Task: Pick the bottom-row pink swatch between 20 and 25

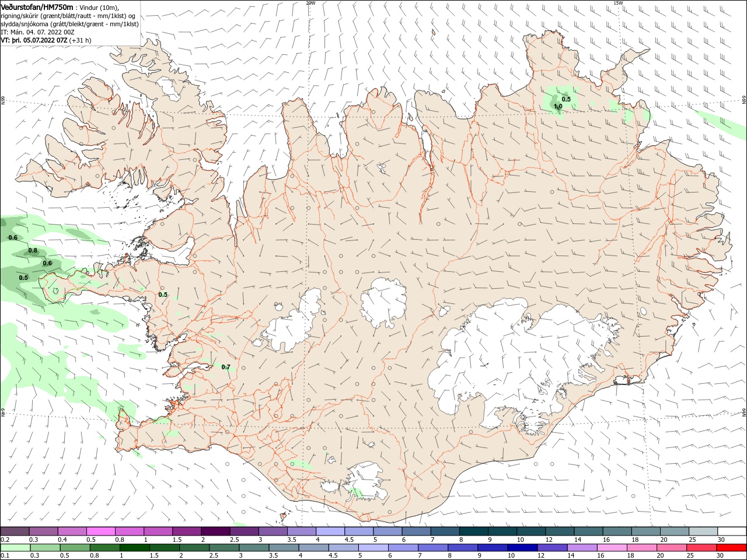Action: 672,548
